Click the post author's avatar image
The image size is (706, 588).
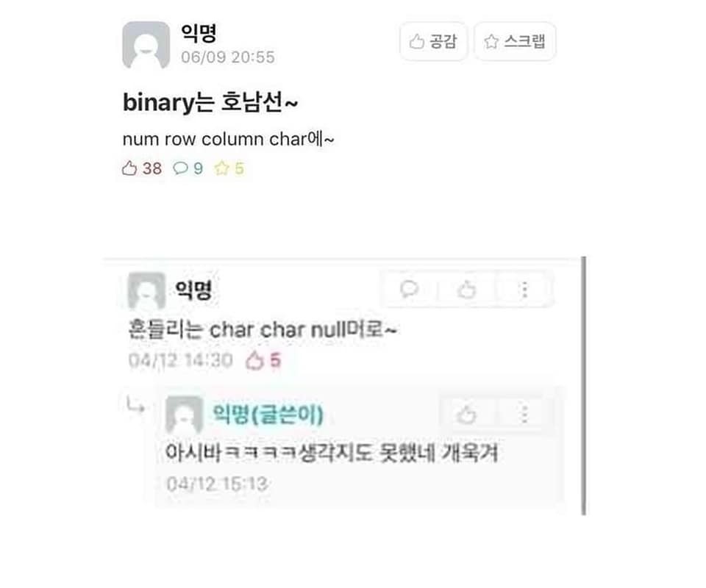(x=146, y=45)
